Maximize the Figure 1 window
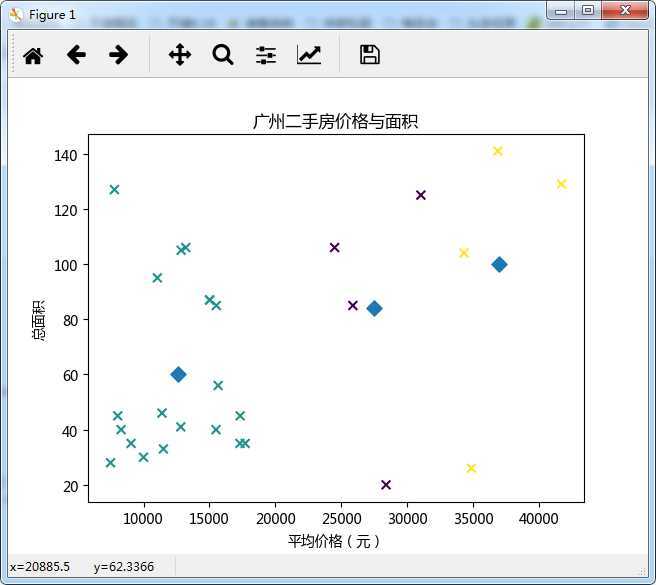The image size is (656, 585). point(588,10)
